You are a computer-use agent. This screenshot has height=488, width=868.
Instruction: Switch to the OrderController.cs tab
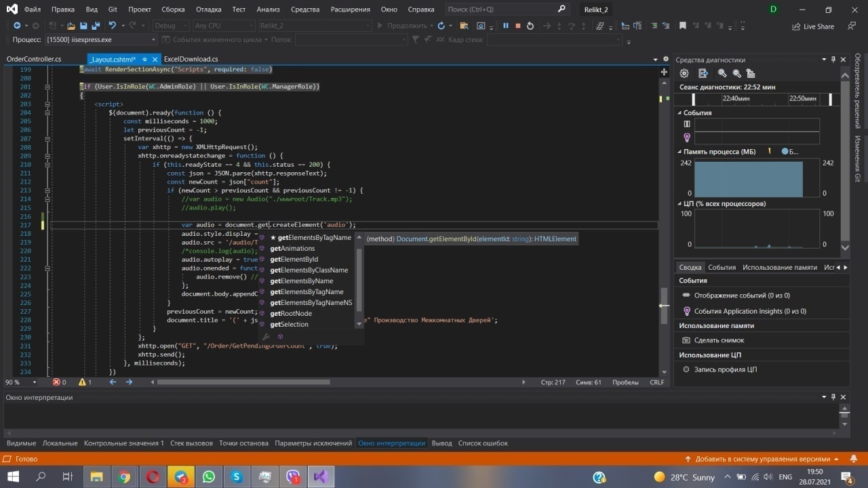coord(34,59)
